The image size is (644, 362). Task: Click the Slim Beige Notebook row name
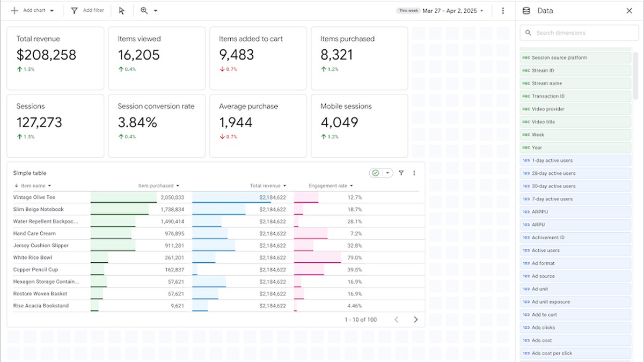click(39, 209)
